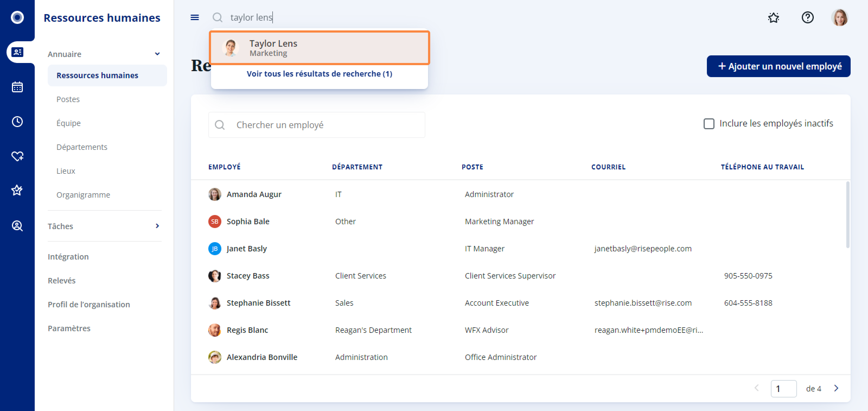Screen dimensions: 868x411
Task: Click Voir tous les résultats de recherche link
Action: [320, 74]
